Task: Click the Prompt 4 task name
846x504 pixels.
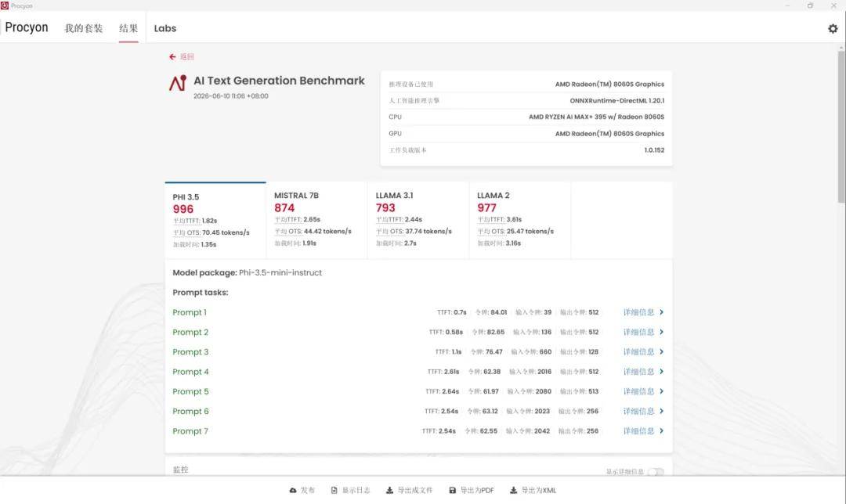Action: tap(190, 372)
